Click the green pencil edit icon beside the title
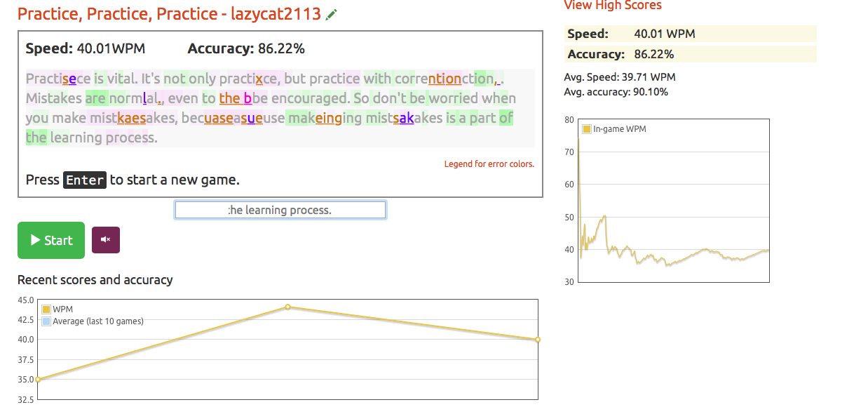This screenshot has height=407, width=868. tap(332, 14)
